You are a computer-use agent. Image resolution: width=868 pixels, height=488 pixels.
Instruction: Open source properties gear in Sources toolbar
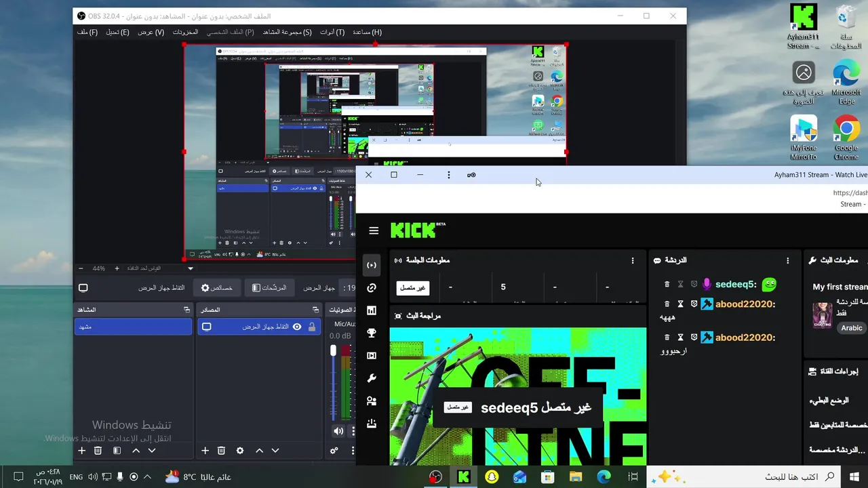239,451
